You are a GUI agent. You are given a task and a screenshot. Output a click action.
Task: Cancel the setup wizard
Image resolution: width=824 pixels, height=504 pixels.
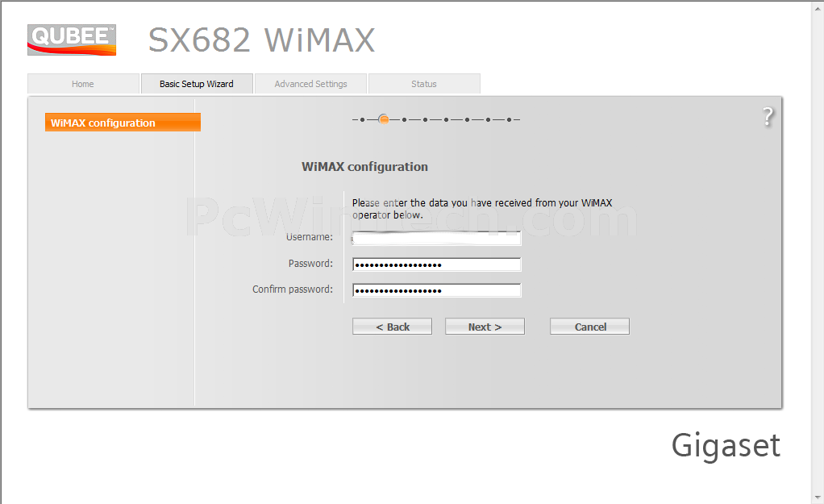[589, 327]
